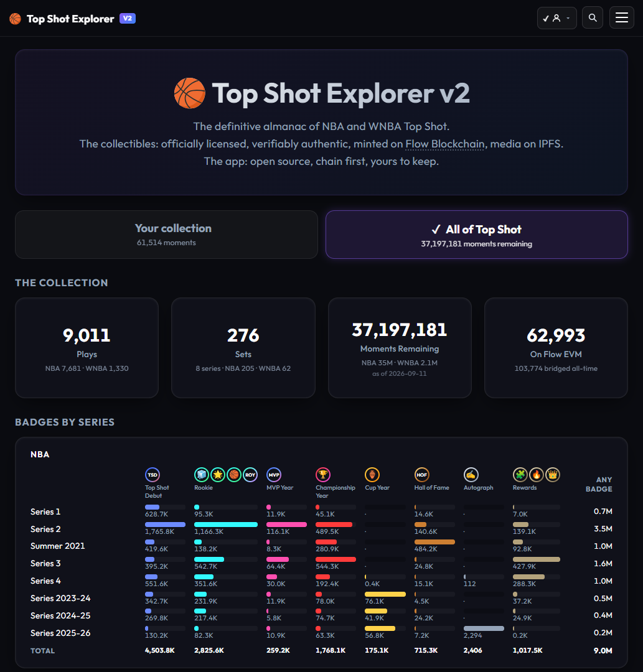Click the 544.3K Championship Year value

(x=327, y=567)
